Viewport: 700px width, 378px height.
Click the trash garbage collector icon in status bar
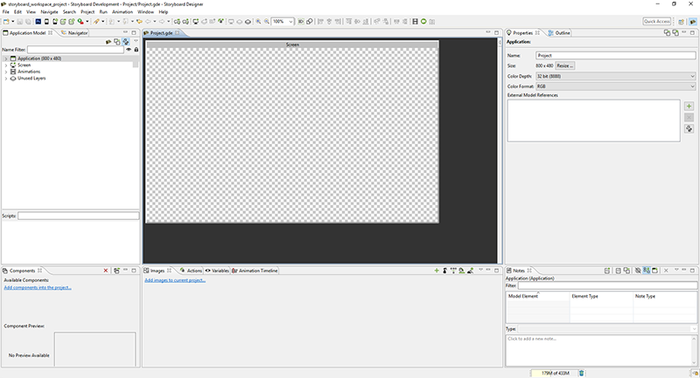click(581, 373)
